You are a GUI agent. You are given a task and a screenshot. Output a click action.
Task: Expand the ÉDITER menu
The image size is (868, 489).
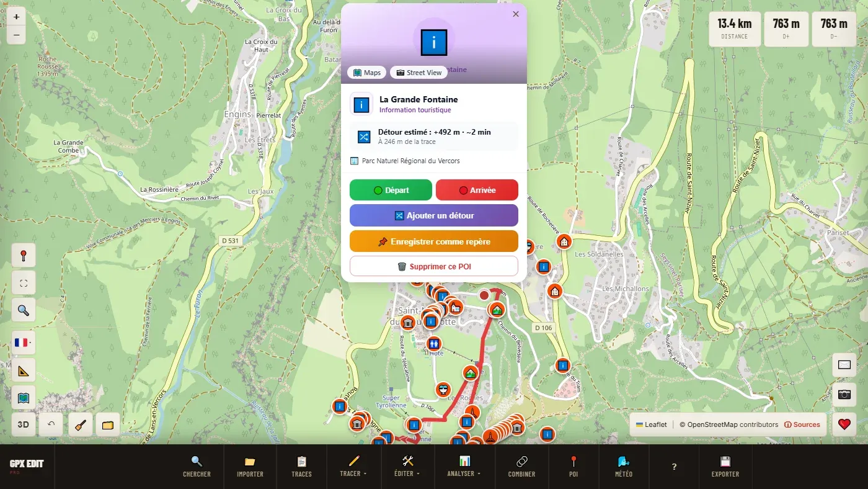[407, 467]
